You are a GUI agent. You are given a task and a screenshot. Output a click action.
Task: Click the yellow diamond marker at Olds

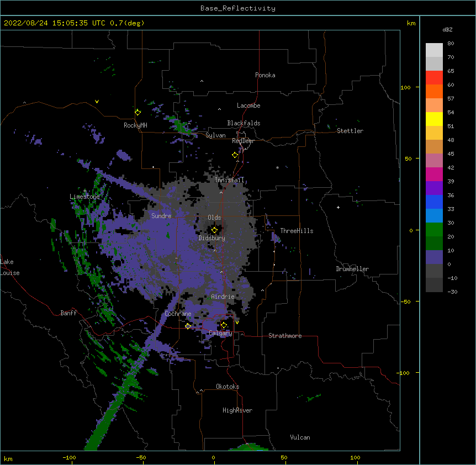pos(214,230)
